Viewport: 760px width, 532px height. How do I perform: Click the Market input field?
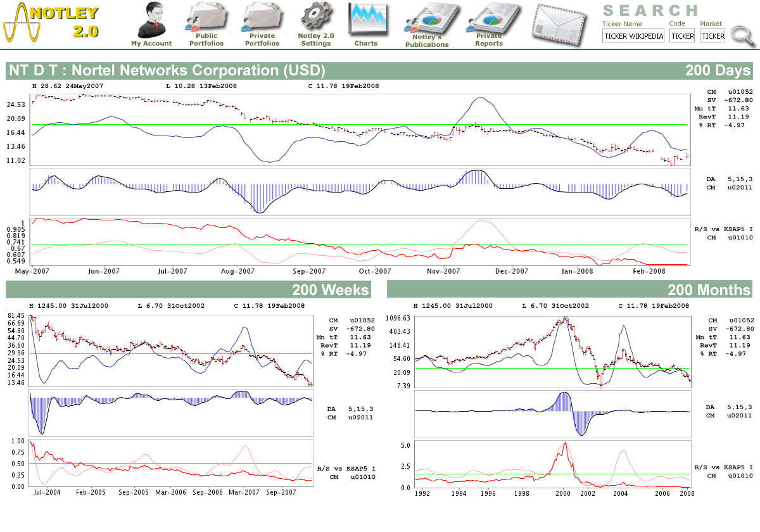click(712, 36)
